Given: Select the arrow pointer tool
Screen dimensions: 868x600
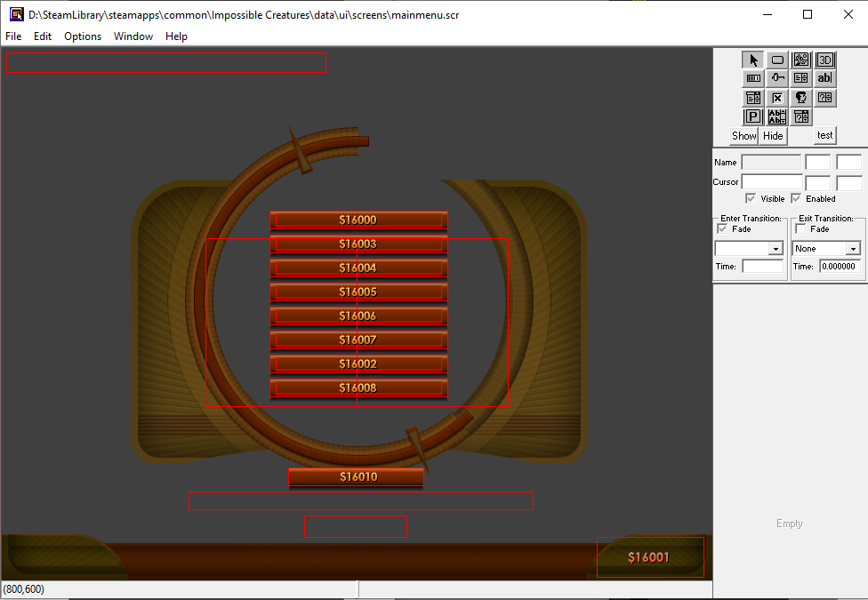Looking at the screenshot, I should point(753,60).
